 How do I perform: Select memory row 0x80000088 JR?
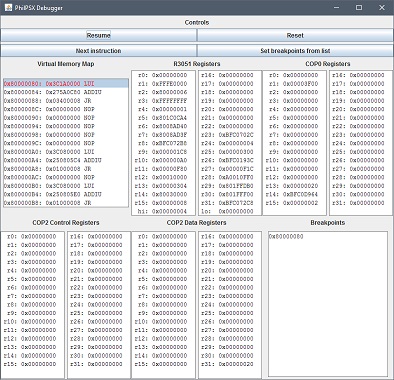coord(66,100)
